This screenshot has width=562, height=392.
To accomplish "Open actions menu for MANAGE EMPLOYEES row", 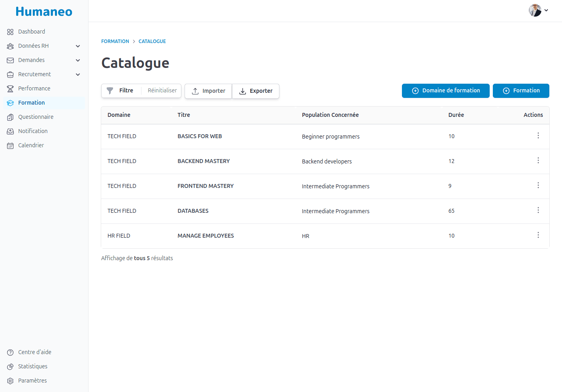I will (x=538, y=235).
